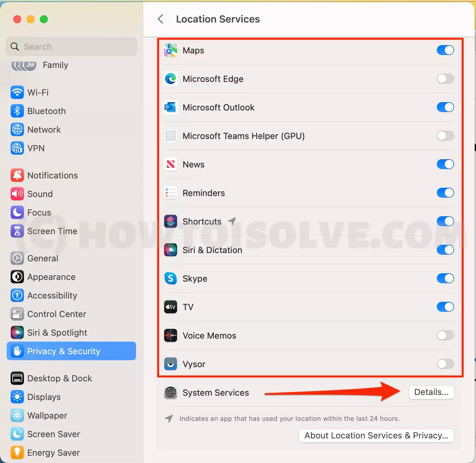The width and height of the screenshot is (476, 463).
Task: Click the Skype app icon
Action: tap(171, 279)
